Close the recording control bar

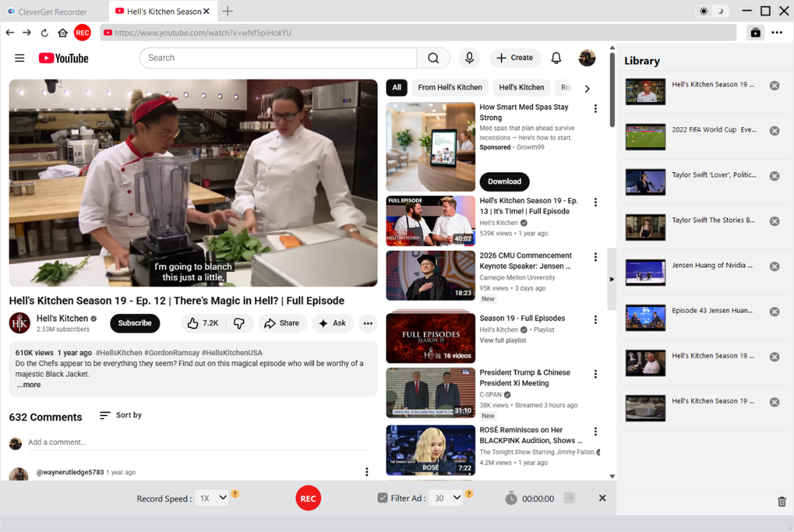(x=602, y=498)
